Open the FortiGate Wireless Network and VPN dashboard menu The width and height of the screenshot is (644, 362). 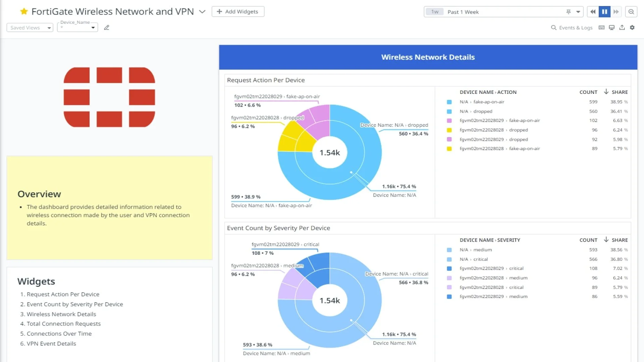202,11
